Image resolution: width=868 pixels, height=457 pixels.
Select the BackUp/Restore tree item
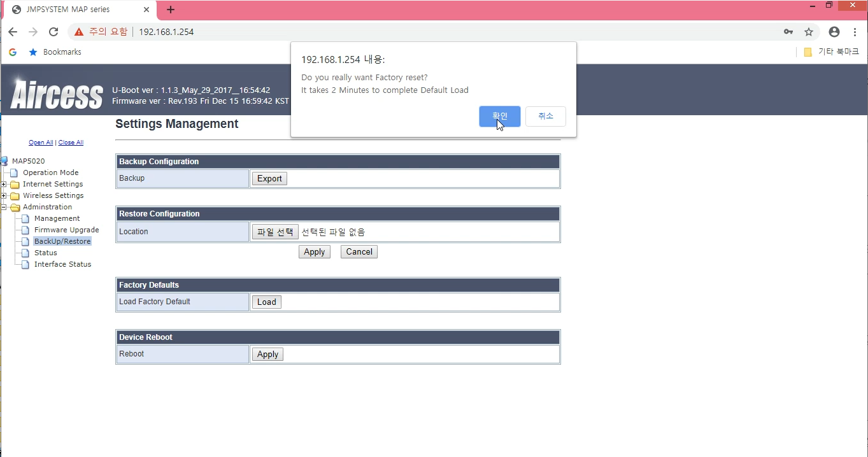click(x=62, y=241)
